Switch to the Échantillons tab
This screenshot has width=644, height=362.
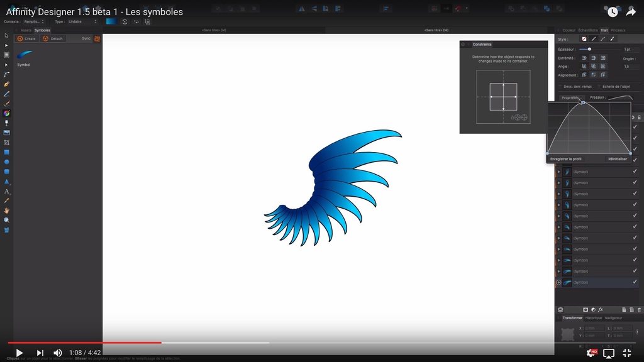pyautogui.click(x=588, y=30)
